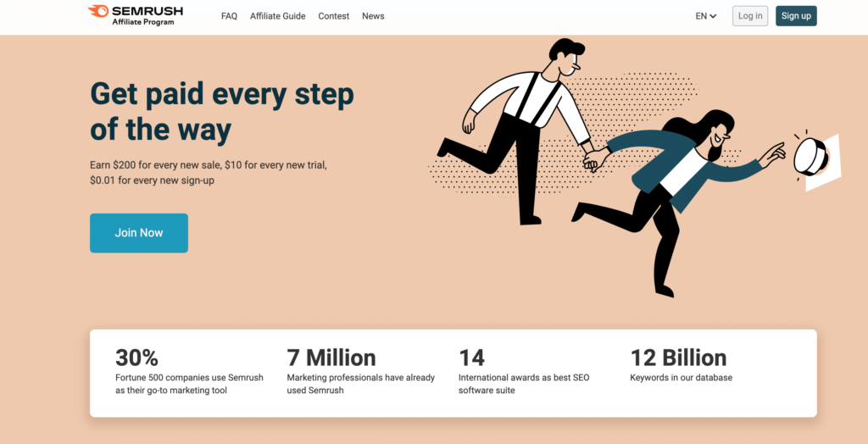Viewport: 868px width, 444px height.
Task: Click the Join Now button
Action: point(139,233)
